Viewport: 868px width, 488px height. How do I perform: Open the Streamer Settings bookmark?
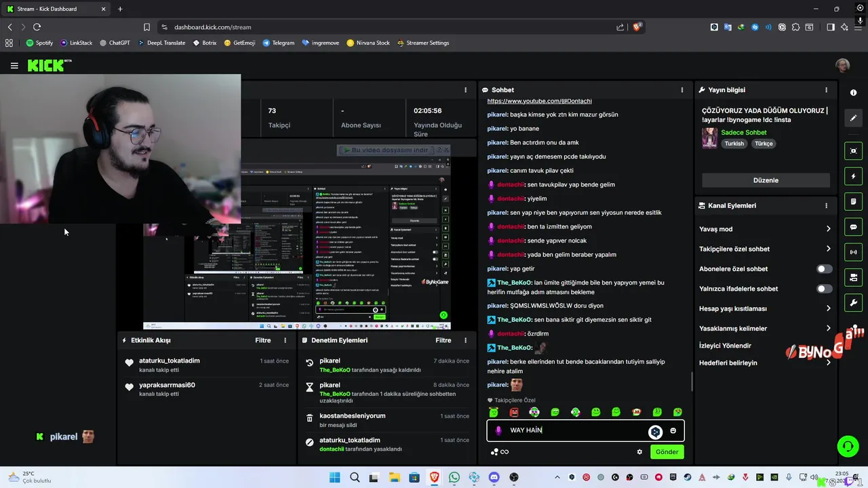tap(423, 43)
